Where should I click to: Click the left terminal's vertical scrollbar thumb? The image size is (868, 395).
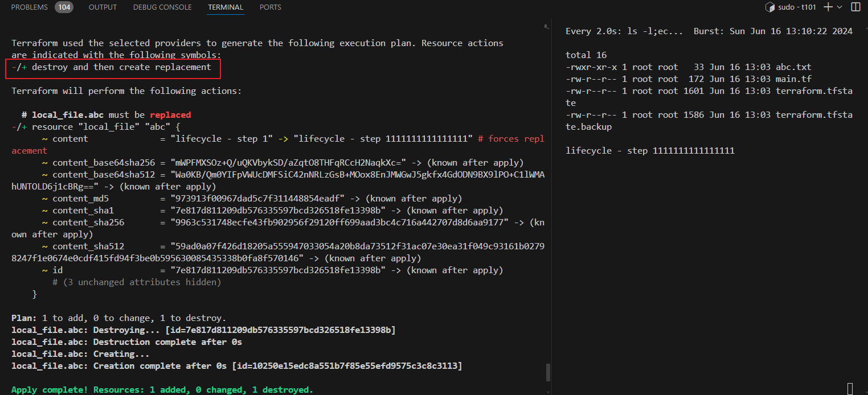coord(548,373)
